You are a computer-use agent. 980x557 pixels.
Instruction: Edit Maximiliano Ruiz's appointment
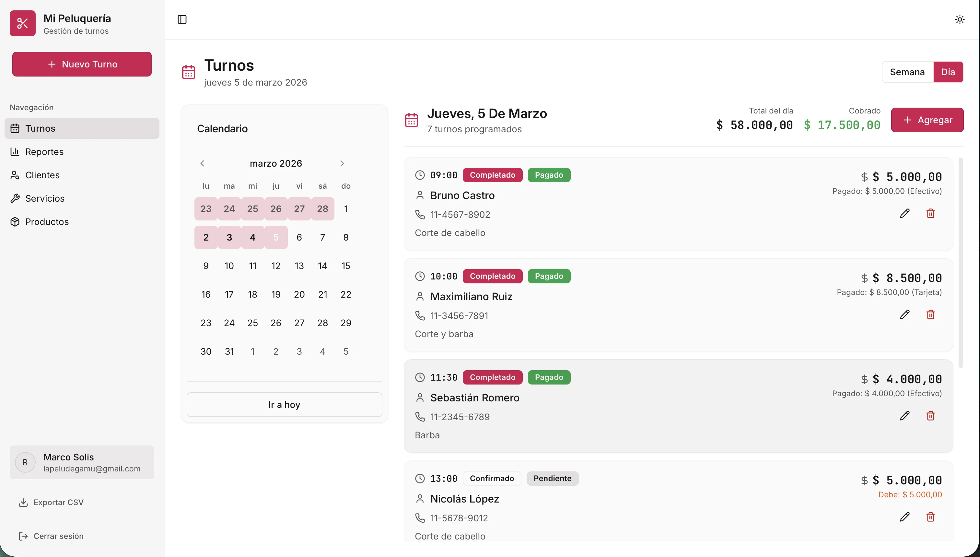[x=904, y=314]
